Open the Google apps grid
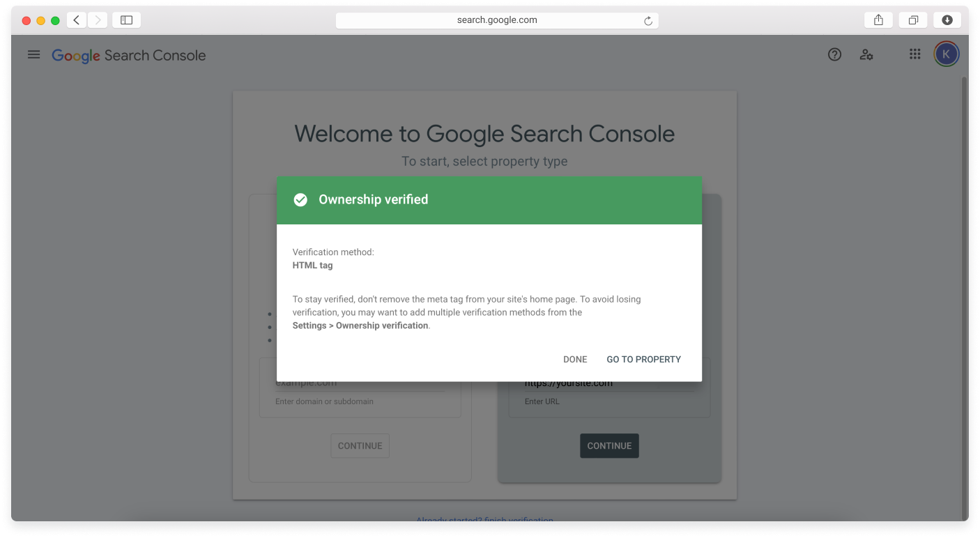Screen dimensions: 980x538 pos(915,54)
